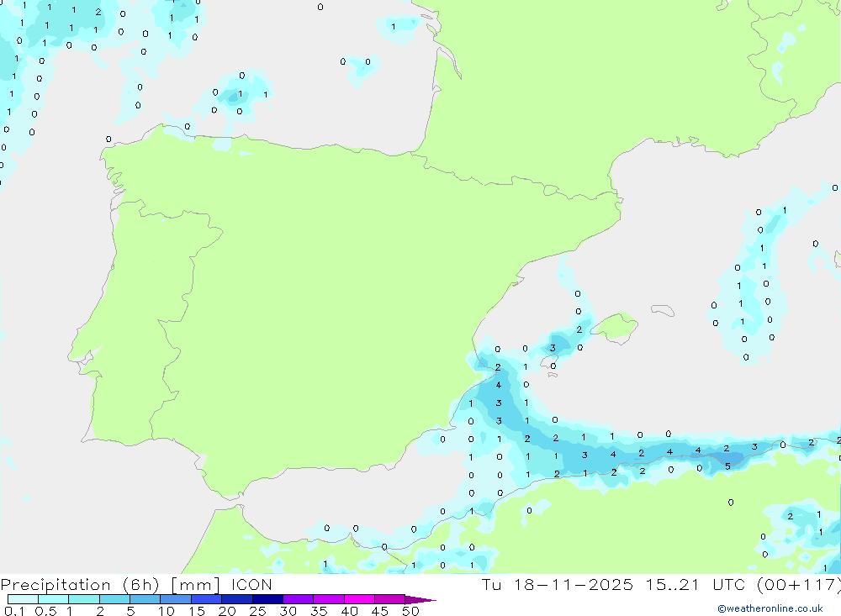Click the '0.1' legend scale label
This screenshot has height=616, width=841.
(x=14, y=611)
